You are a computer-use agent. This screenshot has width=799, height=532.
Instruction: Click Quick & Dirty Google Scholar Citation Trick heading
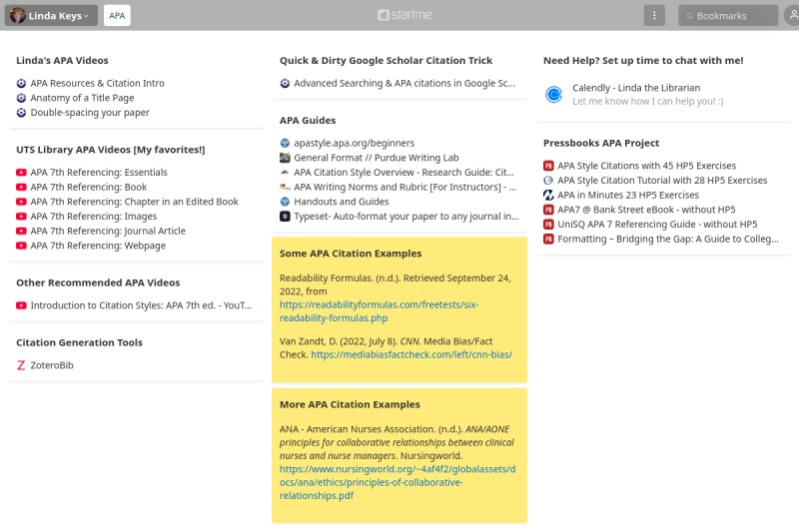[386, 60]
